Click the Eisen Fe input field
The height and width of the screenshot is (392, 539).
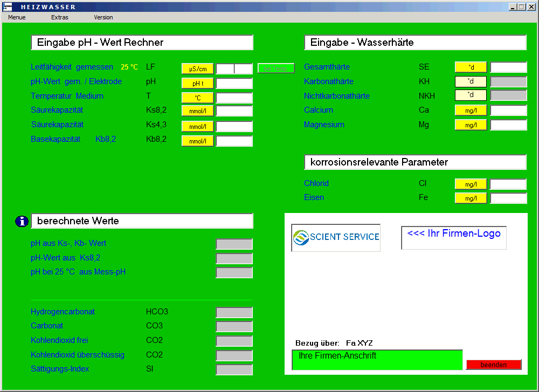tap(508, 198)
